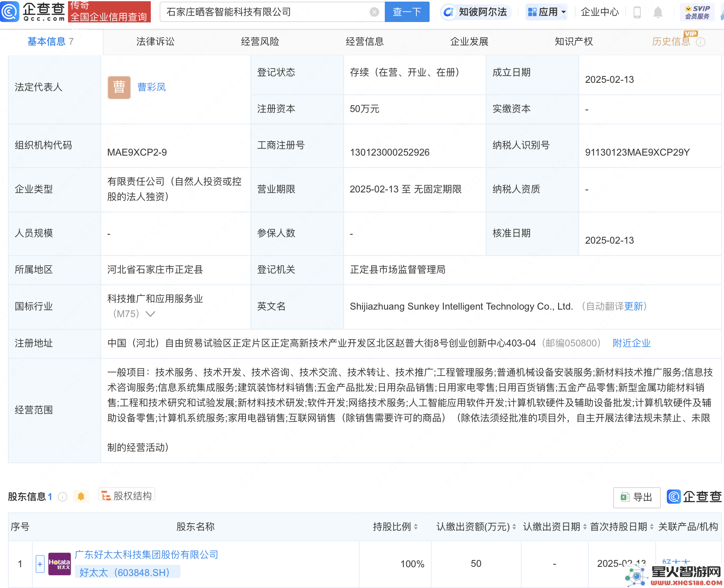This screenshot has width=724, height=588.
Task: Click tax ID 91130123MAE9XCP29Y
Action: click(x=637, y=152)
